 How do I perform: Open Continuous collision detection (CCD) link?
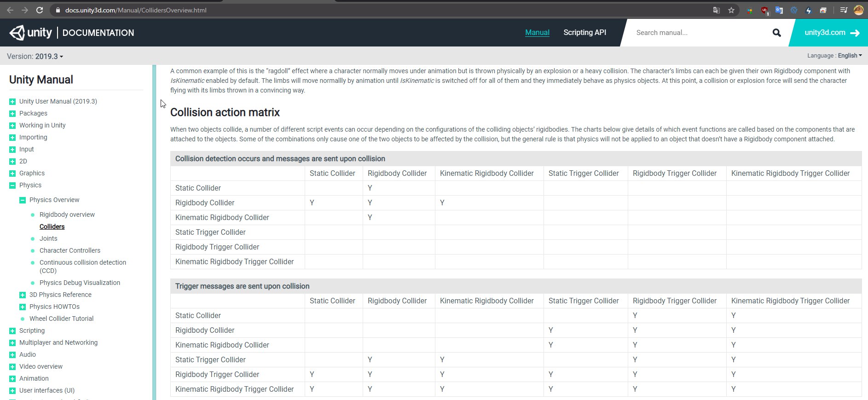[x=83, y=267]
